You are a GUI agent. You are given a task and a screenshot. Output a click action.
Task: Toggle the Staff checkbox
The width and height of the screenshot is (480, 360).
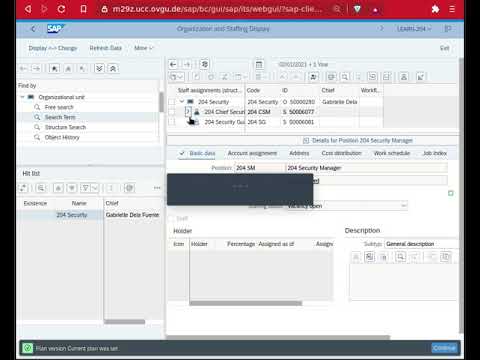(x=171, y=219)
